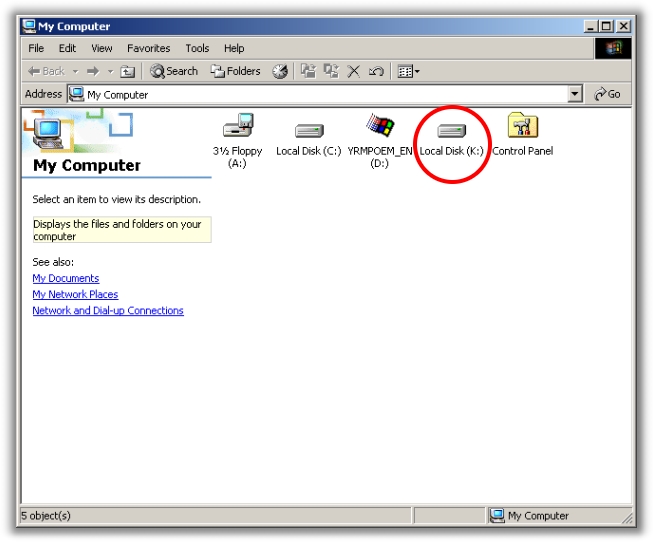Screen dimensions: 653x543
Task: Click the '5 object(s)' status bar text
Action: (46, 516)
